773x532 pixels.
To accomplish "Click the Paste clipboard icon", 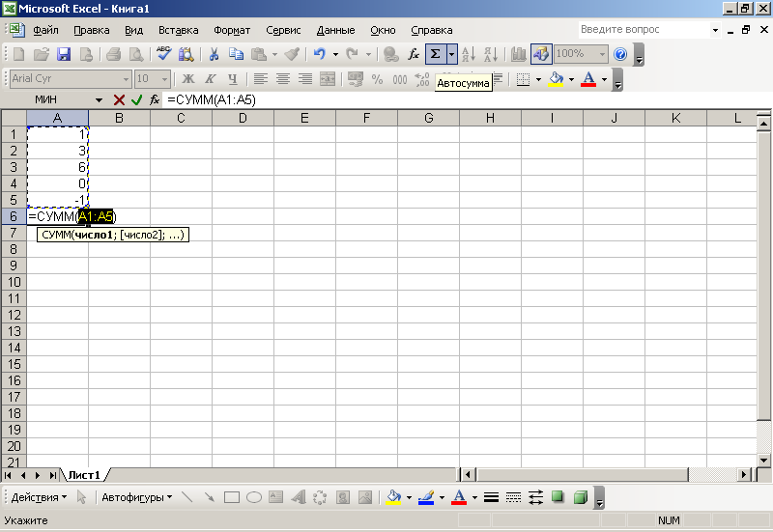I will click(x=259, y=54).
